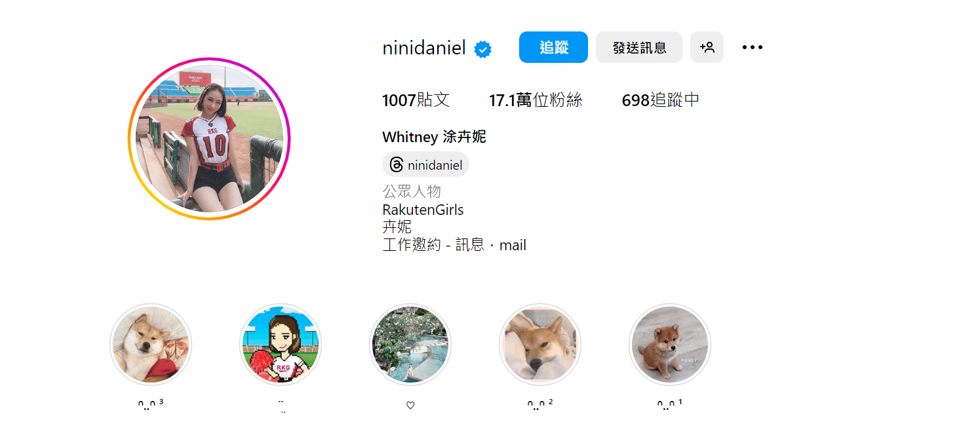Open the pixel cheerleader avatar highlight
This screenshot has width=980, height=433.
[x=281, y=345]
